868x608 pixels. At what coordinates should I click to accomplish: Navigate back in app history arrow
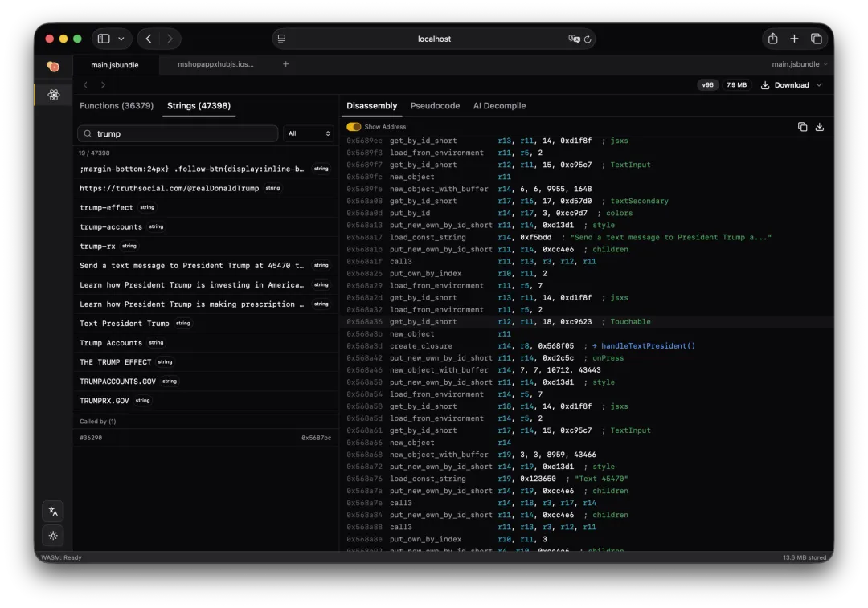pyautogui.click(x=85, y=84)
